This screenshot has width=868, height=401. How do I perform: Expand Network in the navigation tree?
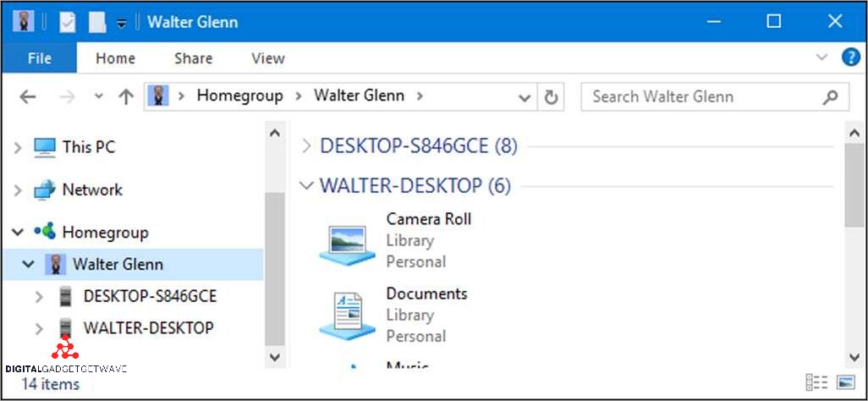[x=17, y=190]
